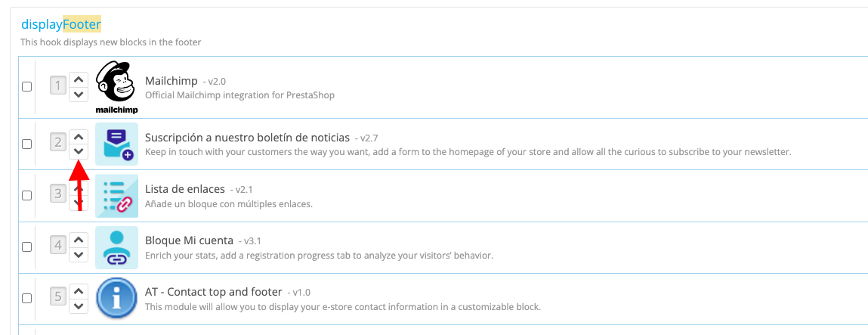Viewport: 868px width, 335px height.
Task: Move Mailchimp up with its up arrow
Action: click(x=79, y=80)
